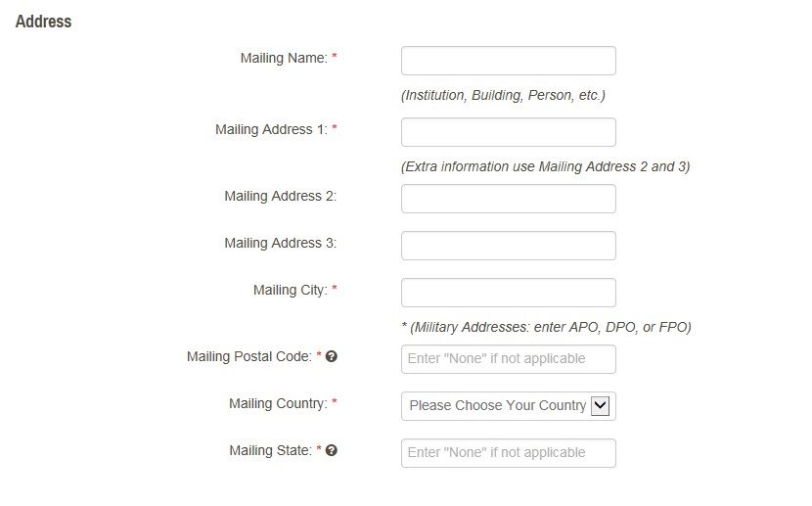This screenshot has width=812, height=506.
Task: Select the Mailing Address 2 input box
Action: [508, 199]
